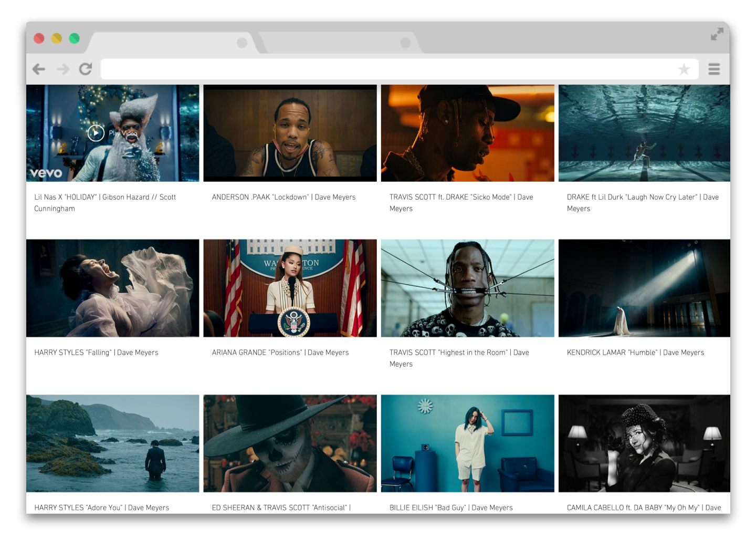Reload the page with refresh icon
This screenshot has height=538, width=756.
(86, 69)
